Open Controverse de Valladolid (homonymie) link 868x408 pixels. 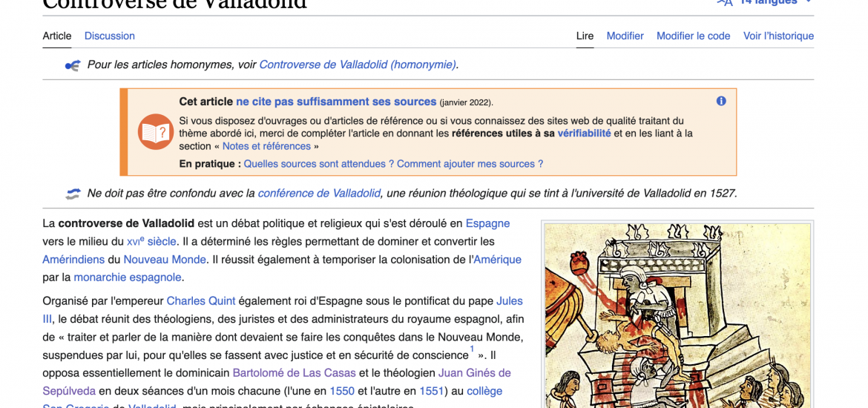[358, 65]
